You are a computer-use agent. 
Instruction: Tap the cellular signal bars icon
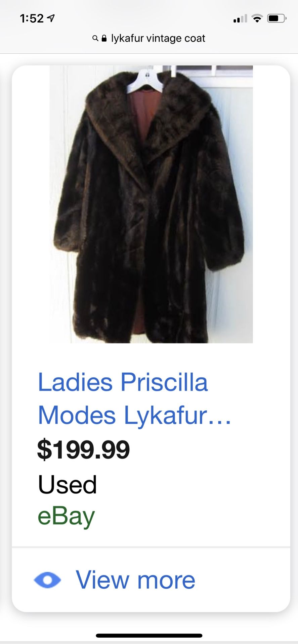point(240,18)
